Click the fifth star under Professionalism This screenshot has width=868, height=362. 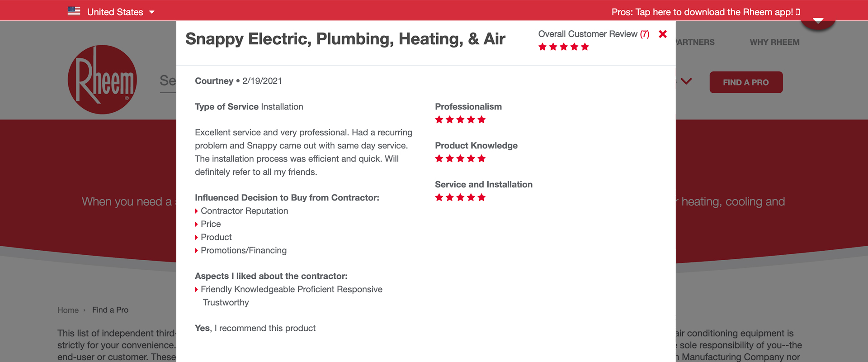point(482,119)
